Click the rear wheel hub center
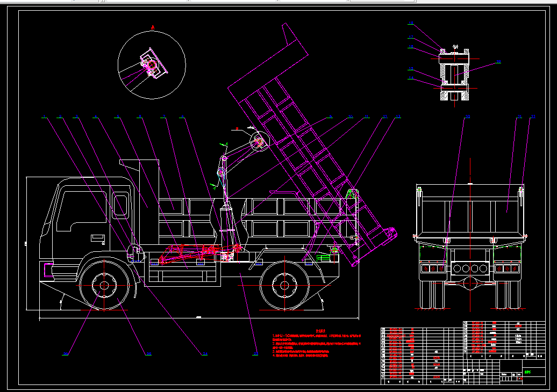 pyautogui.click(x=284, y=285)
